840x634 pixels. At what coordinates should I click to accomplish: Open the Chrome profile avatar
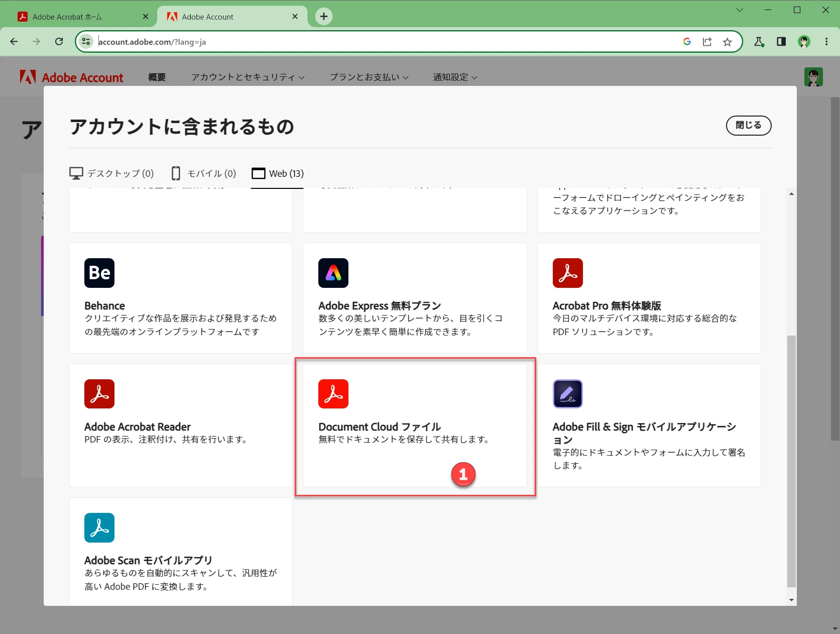point(804,42)
